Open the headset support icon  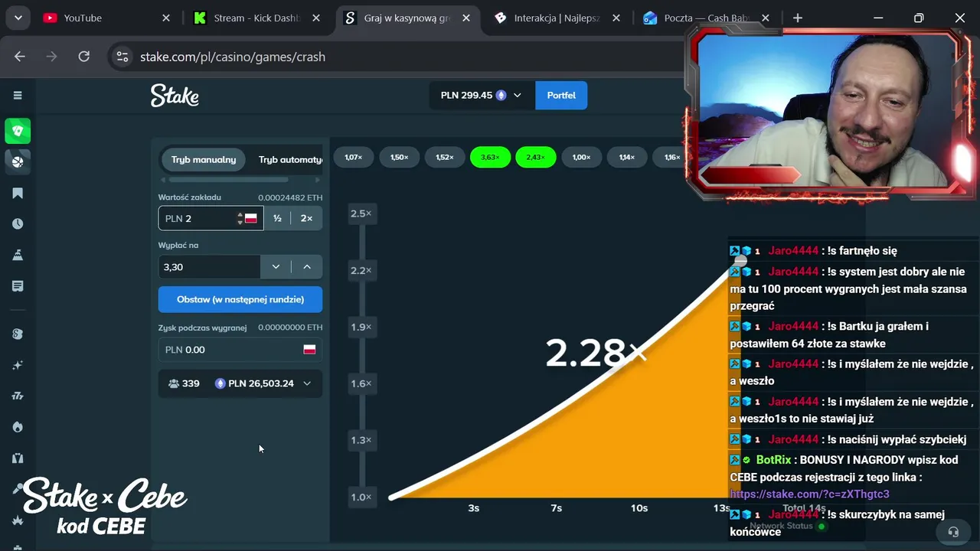coord(953,531)
